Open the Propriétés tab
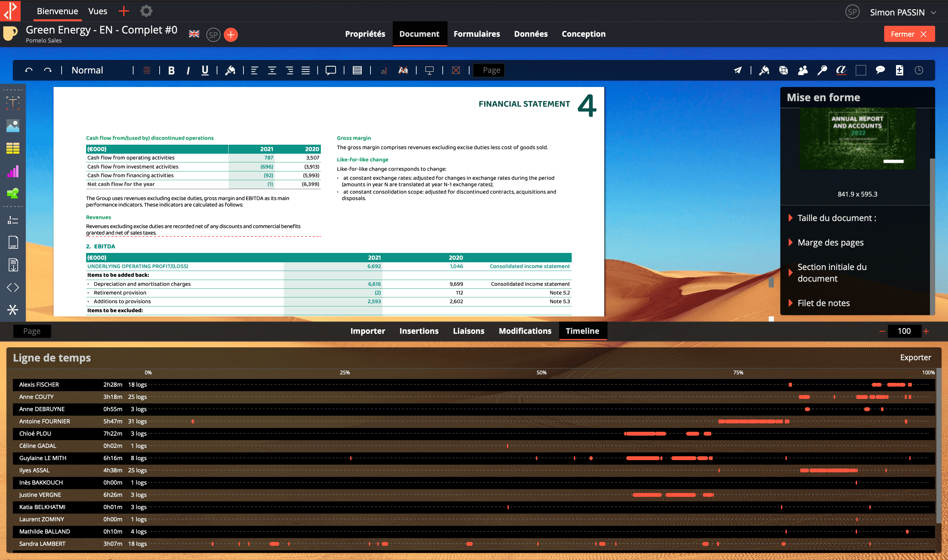948x560 pixels. pos(365,34)
